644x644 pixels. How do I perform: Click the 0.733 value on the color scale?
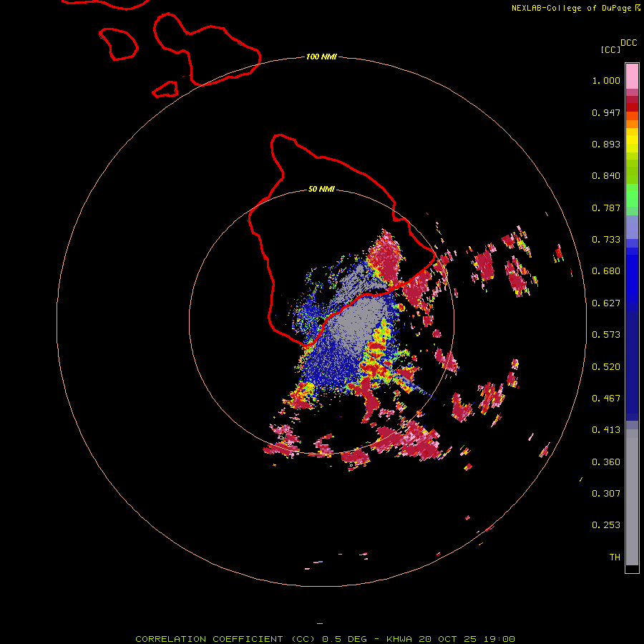tap(606, 240)
